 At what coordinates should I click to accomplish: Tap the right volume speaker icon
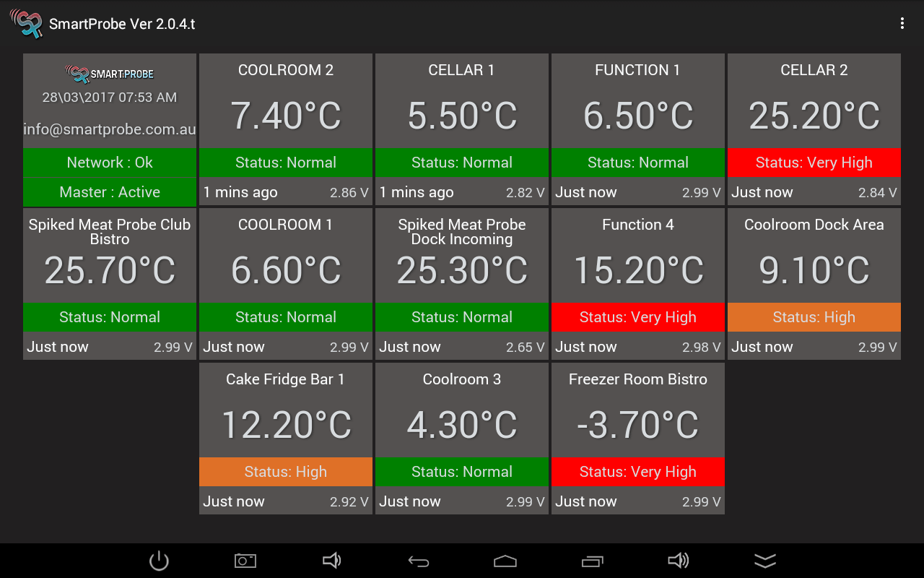pos(679,560)
